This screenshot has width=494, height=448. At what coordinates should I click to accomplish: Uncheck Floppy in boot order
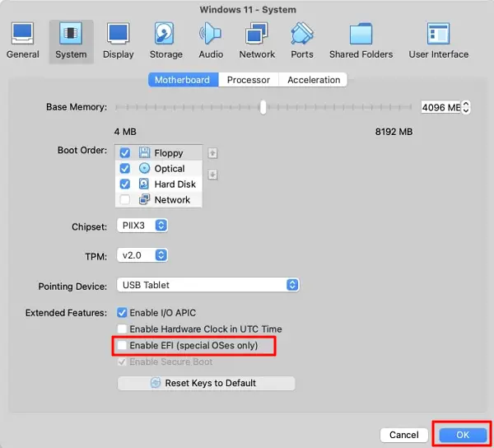tap(125, 153)
